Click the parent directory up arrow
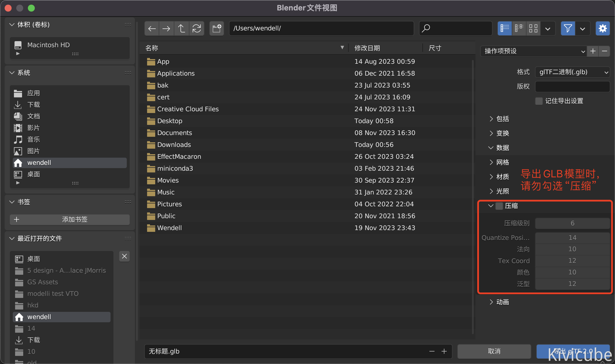The height and width of the screenshot is (364, 615). (x=182, y=28)
